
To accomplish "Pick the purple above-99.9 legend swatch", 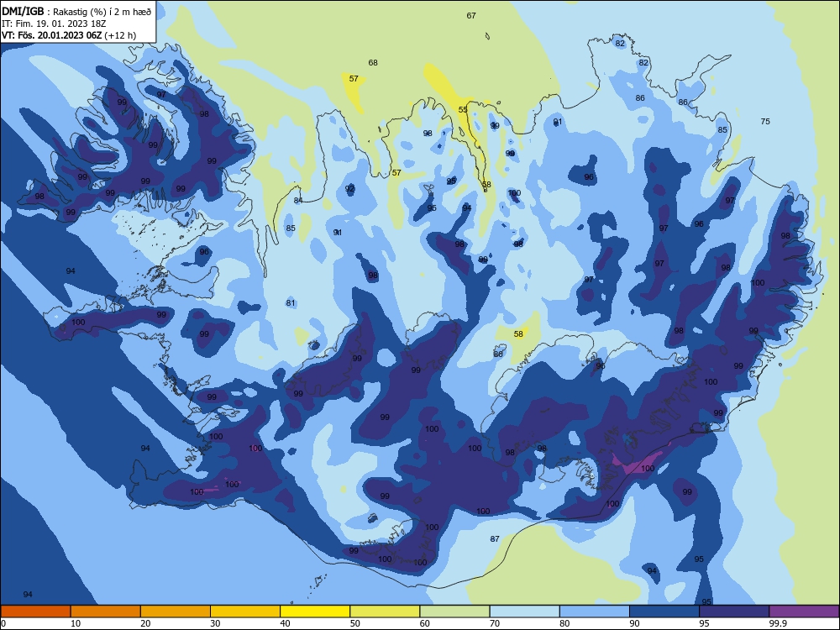I will click(804, 612).
